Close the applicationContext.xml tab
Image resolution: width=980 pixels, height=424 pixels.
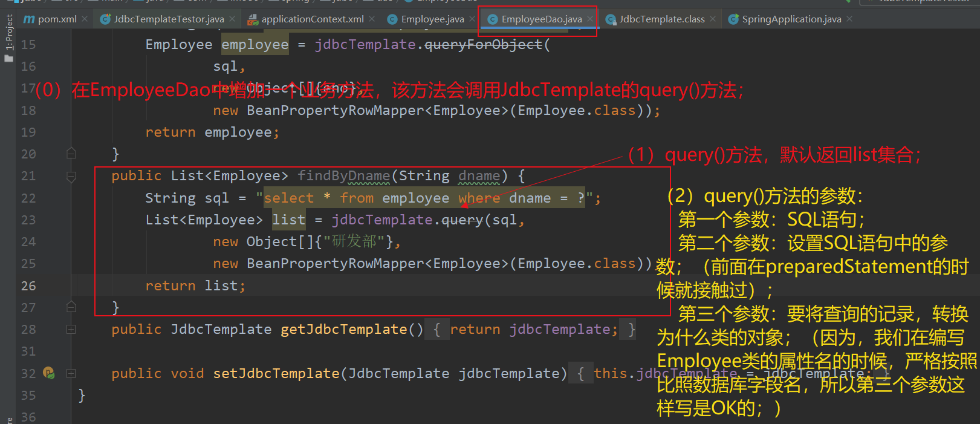point(372,19)
